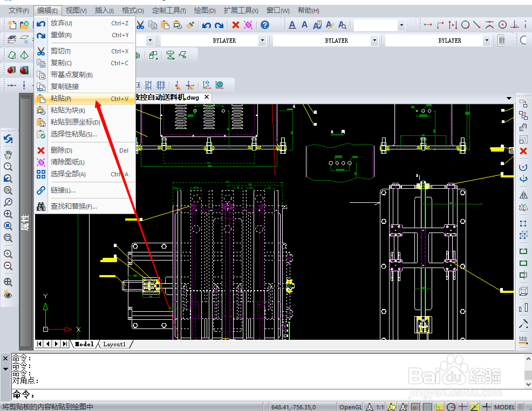Click the Zoom Out minus magnifier icon

click(8, 266)
